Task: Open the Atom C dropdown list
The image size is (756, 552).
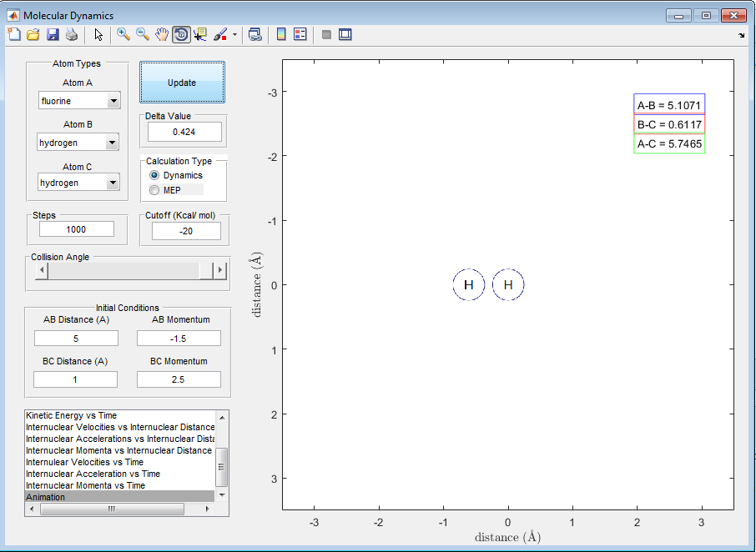Action: coord(113,183)
